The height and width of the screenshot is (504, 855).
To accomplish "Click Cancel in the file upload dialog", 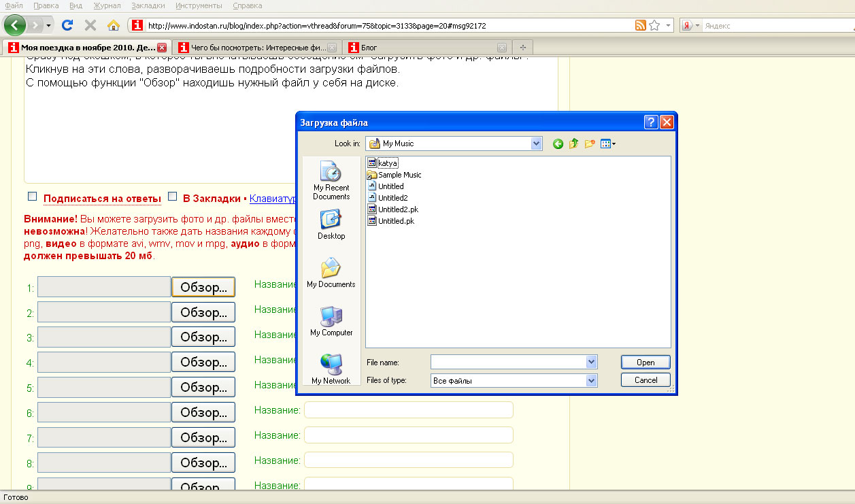I will (646, 380).
